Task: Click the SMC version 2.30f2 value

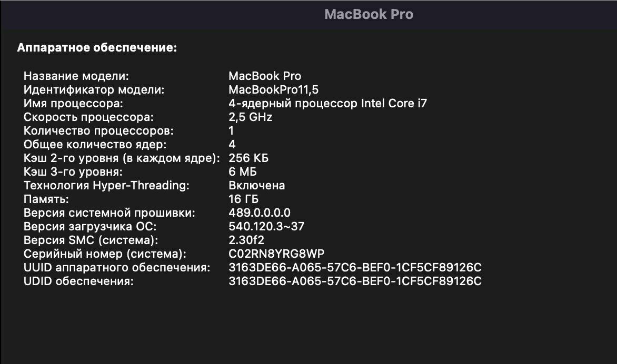Action: tap(246, 240)
